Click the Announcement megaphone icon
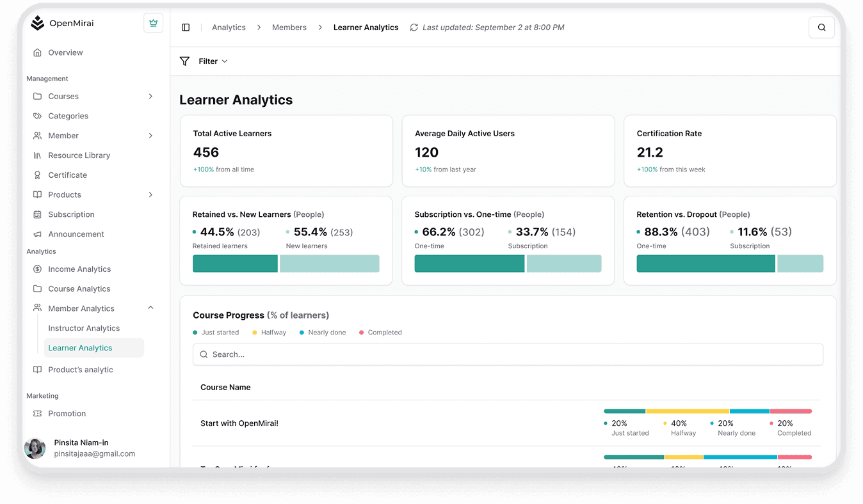 [37, 234]
